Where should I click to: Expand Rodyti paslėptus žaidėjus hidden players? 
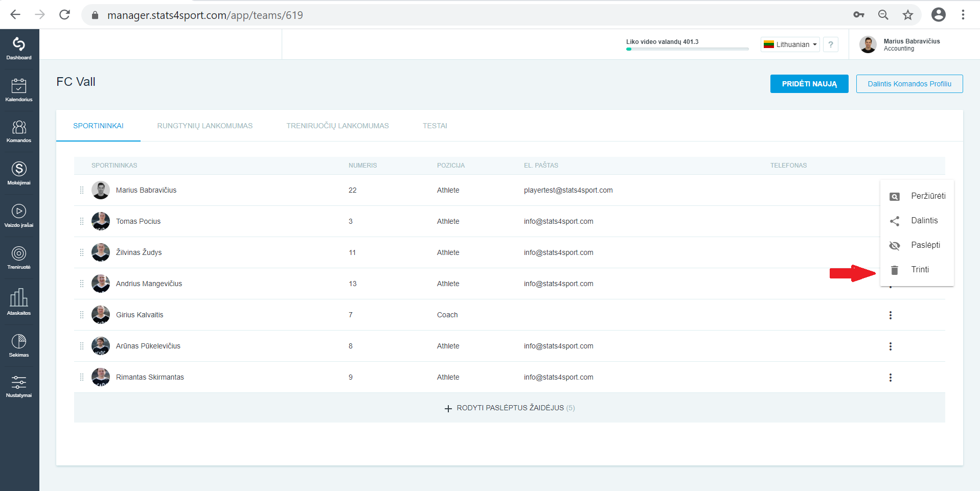coord(510,408)
